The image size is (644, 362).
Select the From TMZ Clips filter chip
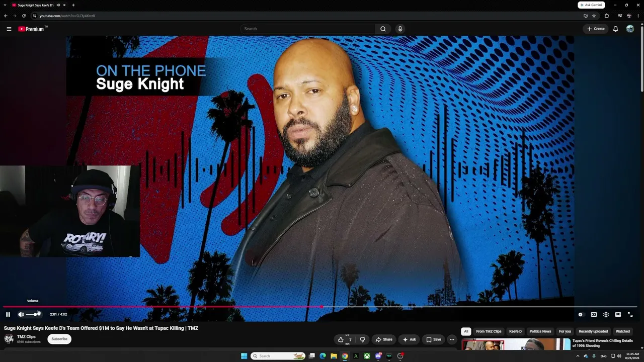tap(489, 331)
